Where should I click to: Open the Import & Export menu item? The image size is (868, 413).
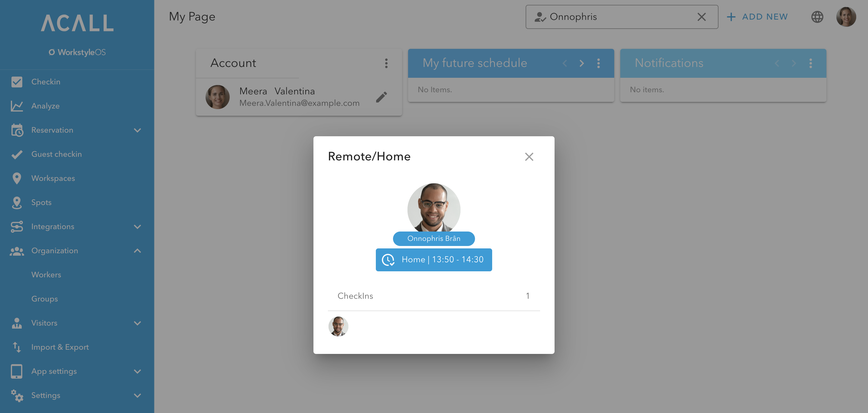(x=77, y=347)
